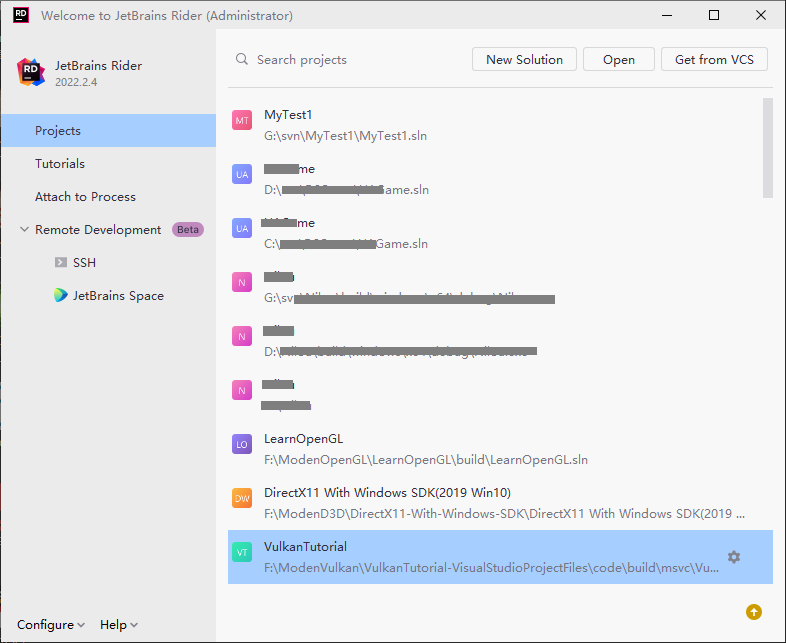Image resolution: width=786 pixels, height=643 pixels.
Task: Click the DW icon of DirectX11 project
Action: coord(242,498)
